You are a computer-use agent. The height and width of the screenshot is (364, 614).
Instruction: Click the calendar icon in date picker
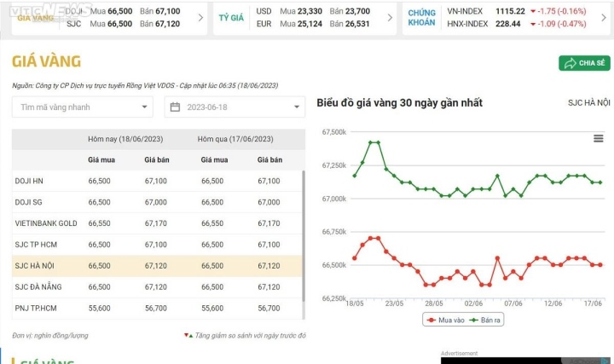point(175,107)
